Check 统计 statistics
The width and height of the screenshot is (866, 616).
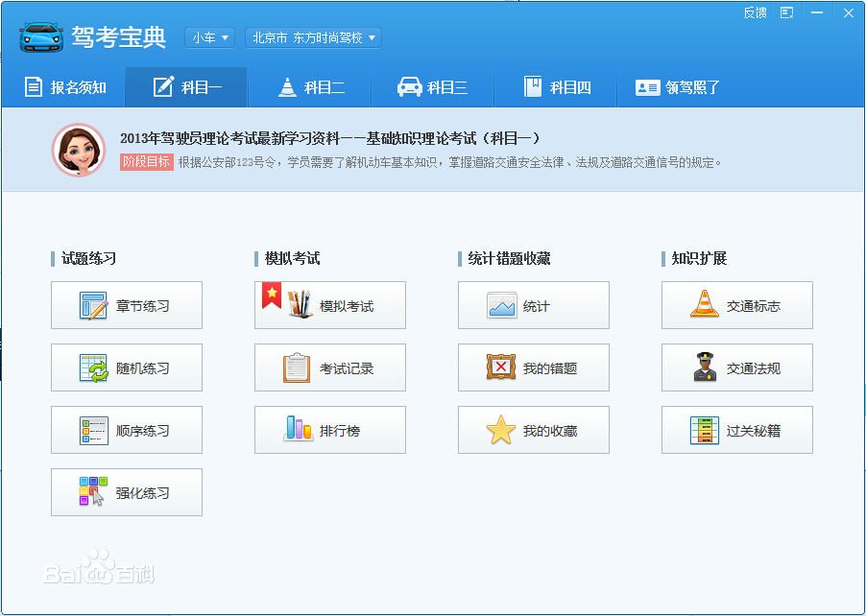[533, 305]
